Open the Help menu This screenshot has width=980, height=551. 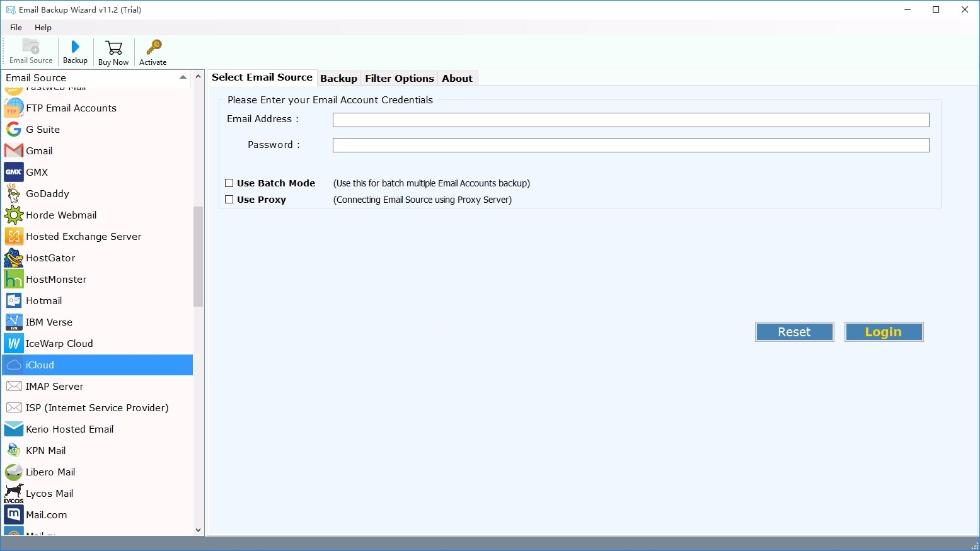[x=43, y=28]
